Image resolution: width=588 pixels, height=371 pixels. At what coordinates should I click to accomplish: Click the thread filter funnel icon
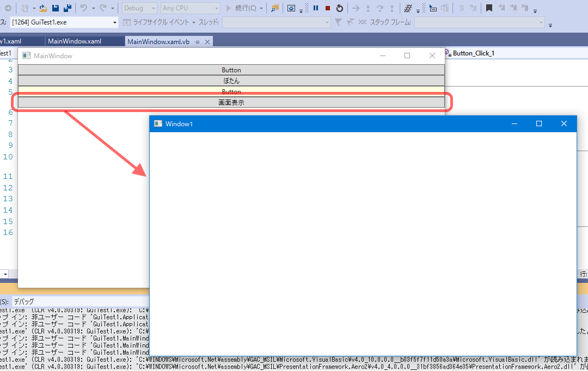coord(338,22)
